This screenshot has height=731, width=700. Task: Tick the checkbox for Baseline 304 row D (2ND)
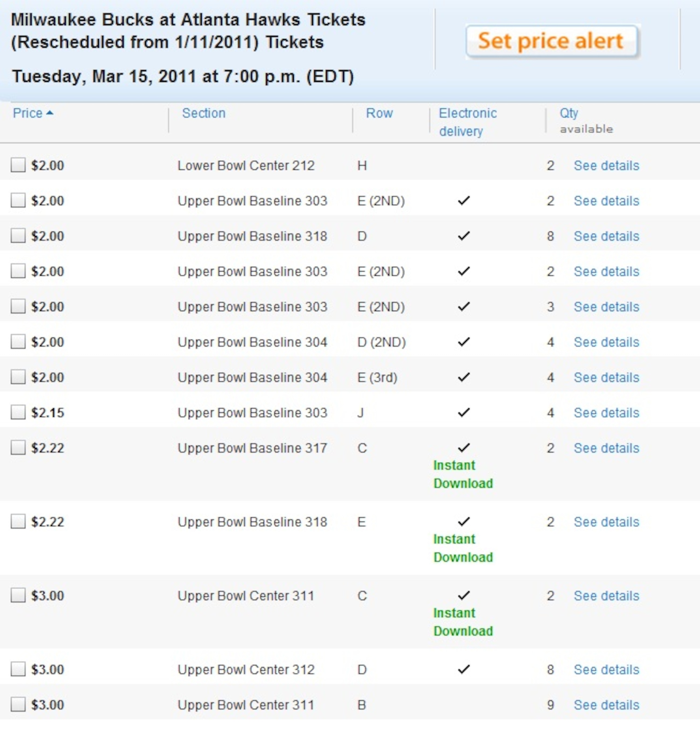pyautogui.click(x=18, y=341)
